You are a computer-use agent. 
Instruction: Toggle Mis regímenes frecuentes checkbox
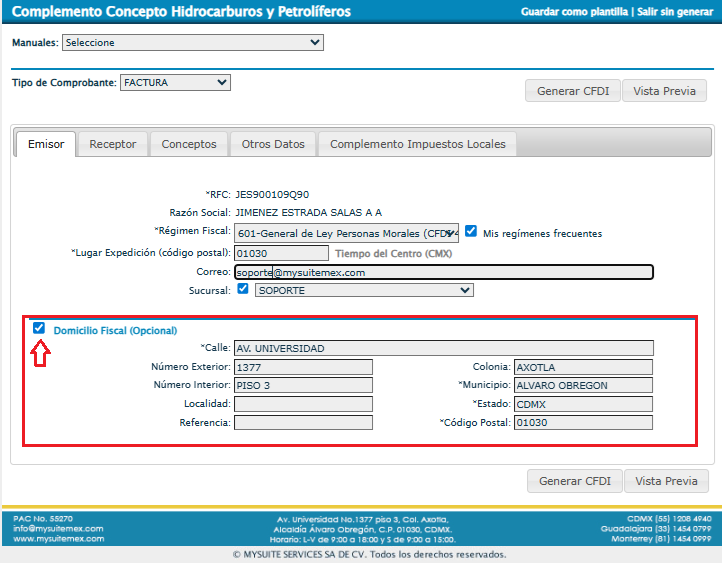pos(471,231)
